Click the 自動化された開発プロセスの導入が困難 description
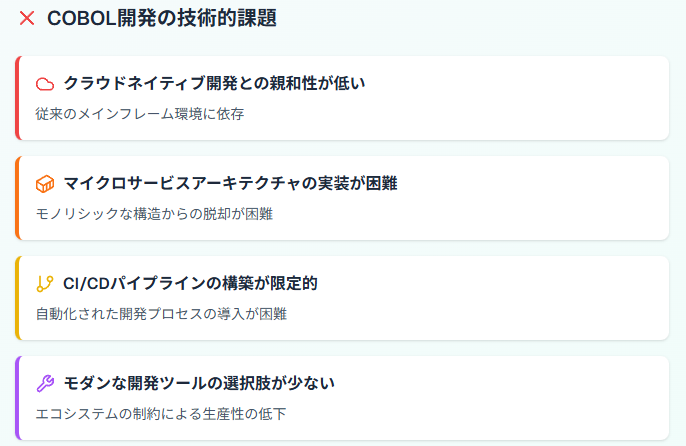 161,314
